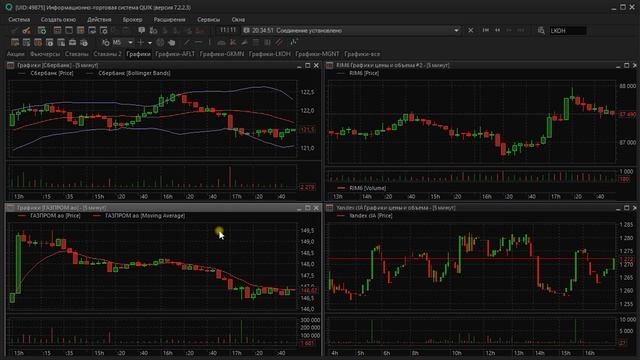Image resolution: width=640 pixels, height=360 pixels.
Task: Switch to the Акции tab
Action: click(x=16, y=54)
